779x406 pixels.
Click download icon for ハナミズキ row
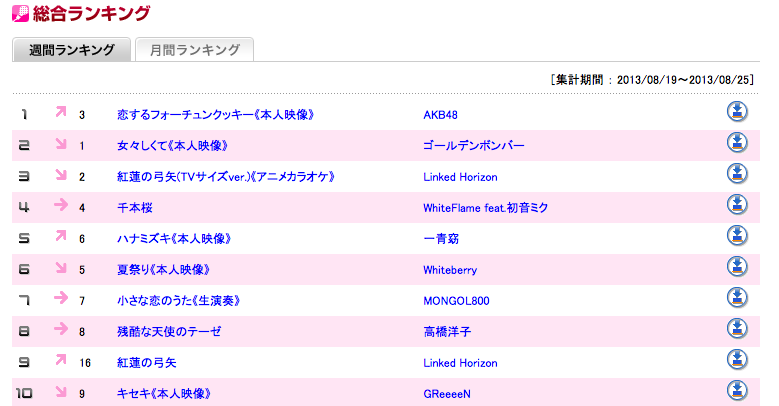pyautogui.click(x=737, y=236)
